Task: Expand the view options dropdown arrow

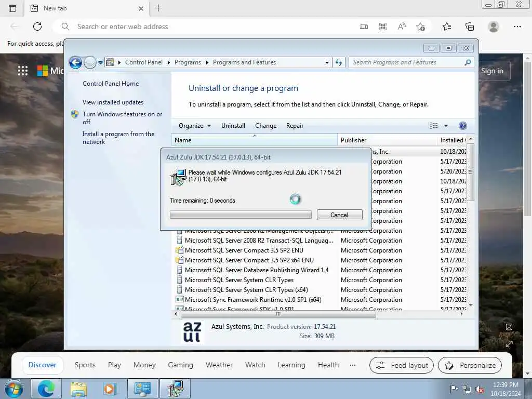Action: pyautogui.click(x=446, y=126)
